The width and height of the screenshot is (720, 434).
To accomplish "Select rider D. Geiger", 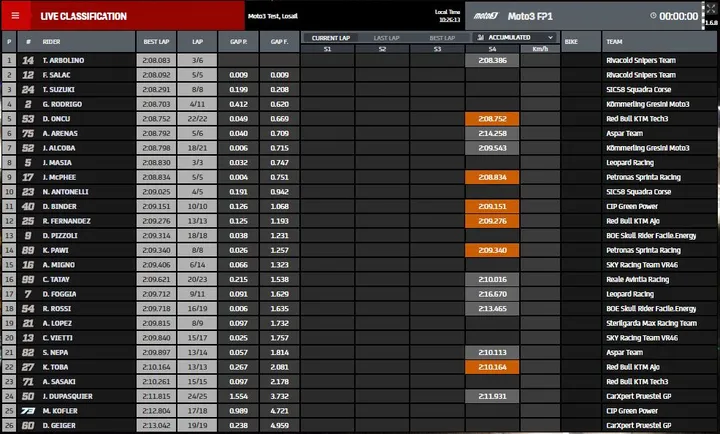I will tap(59, 426).
